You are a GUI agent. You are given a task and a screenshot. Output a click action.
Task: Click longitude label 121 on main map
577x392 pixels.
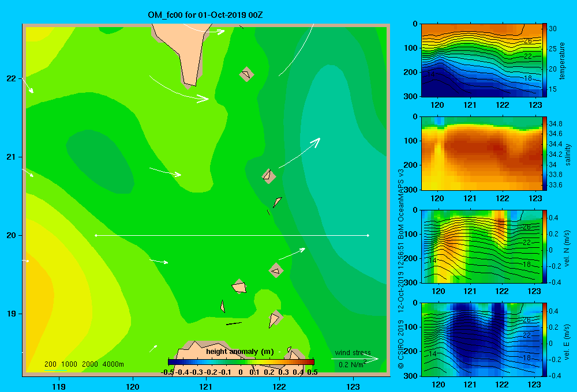(x=206, y=386)
